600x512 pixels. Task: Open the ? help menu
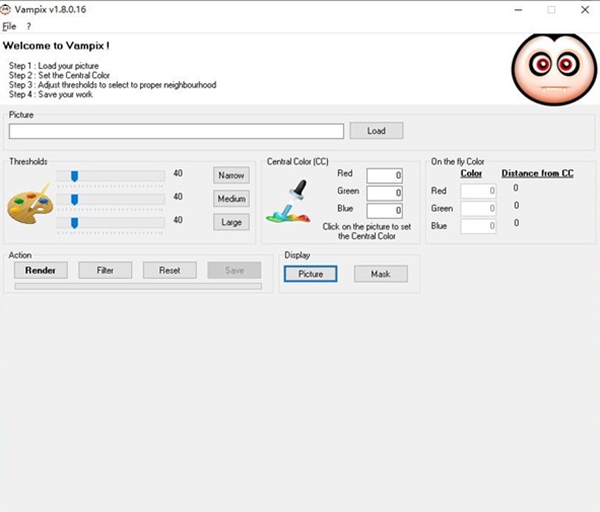pyautogui.click(x=28, y=26)
